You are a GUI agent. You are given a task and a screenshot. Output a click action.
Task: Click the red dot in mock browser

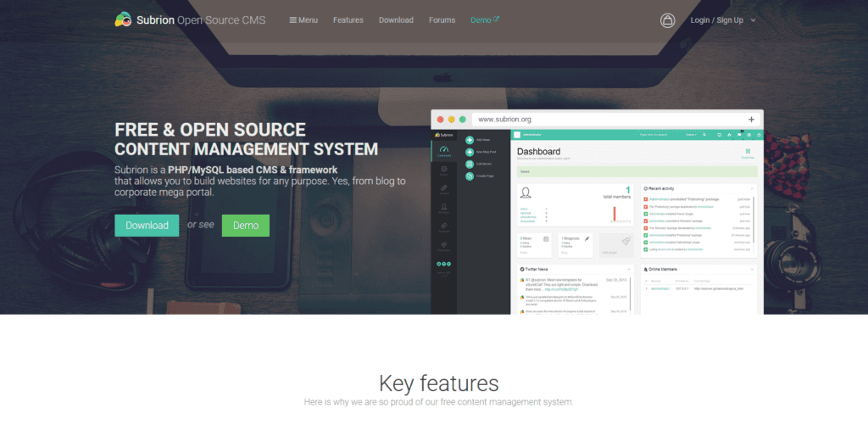pyautogui.click(x=441, y=119)
